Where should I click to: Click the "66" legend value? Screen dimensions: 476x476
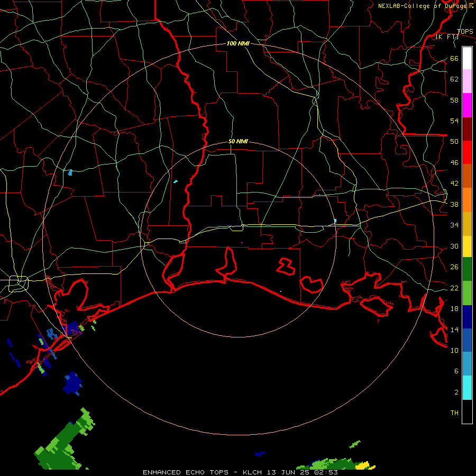[454, 59]
